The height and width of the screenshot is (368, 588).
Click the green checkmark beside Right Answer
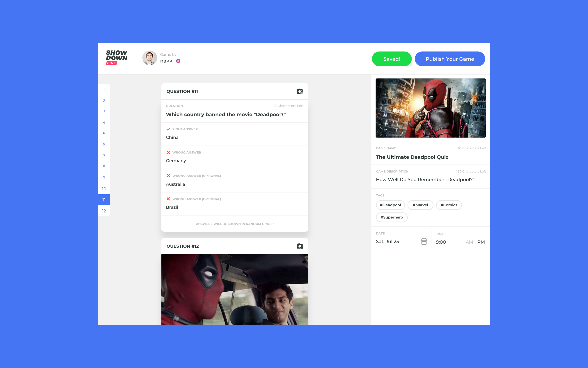168,129
